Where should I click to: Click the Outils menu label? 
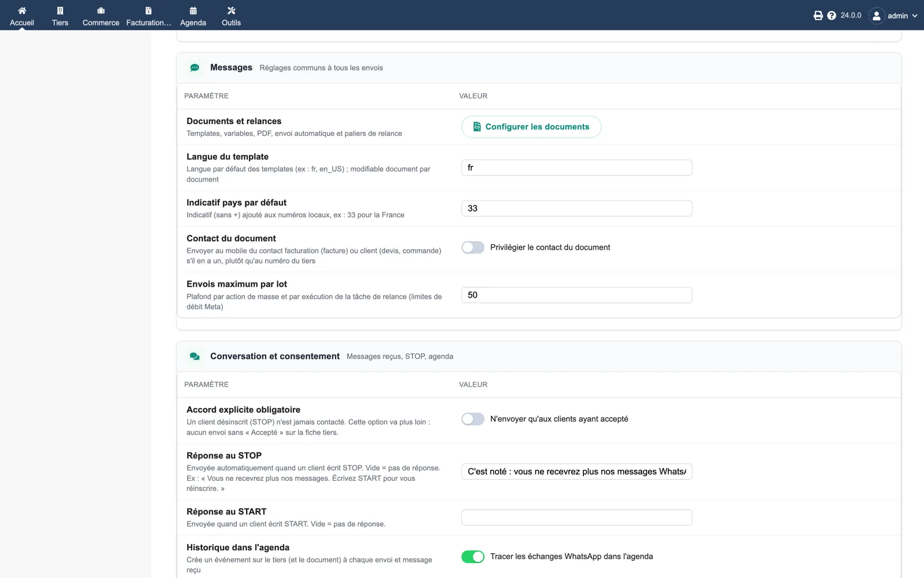(x=231, y=23)
